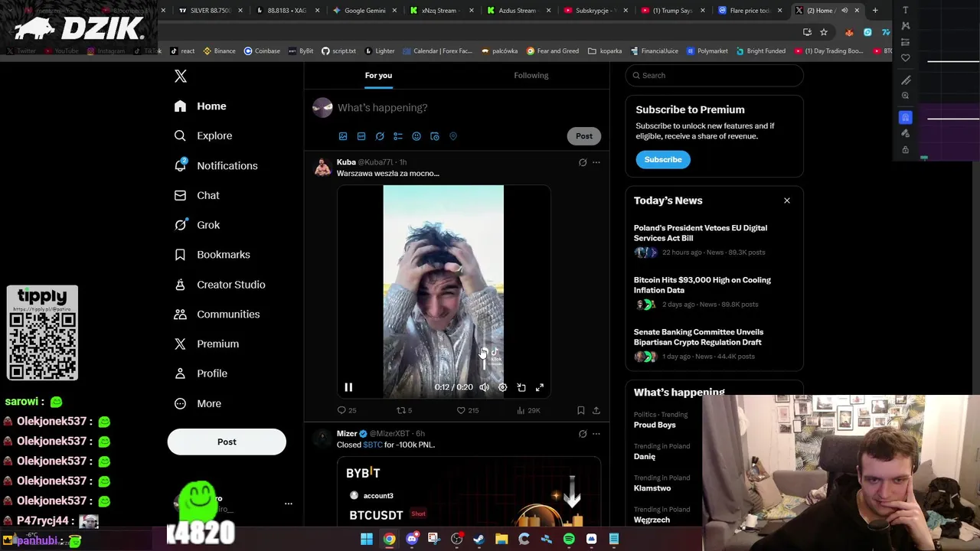Image resolution: width=980 pixels, height=551 pixels.
Task: Open Poland's President Vetoes EU news story
Action: (x=714, y=240)
